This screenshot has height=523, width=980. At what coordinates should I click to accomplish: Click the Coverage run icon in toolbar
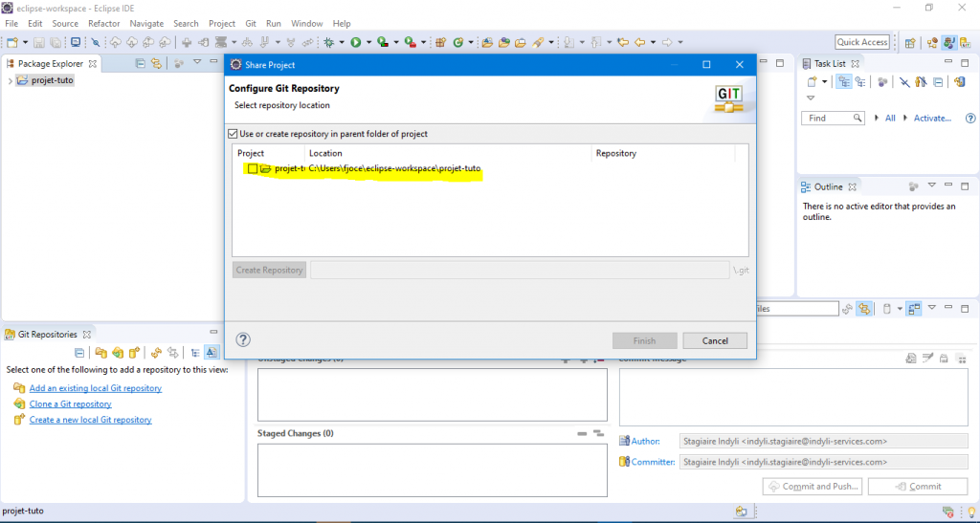click(383, 42)
